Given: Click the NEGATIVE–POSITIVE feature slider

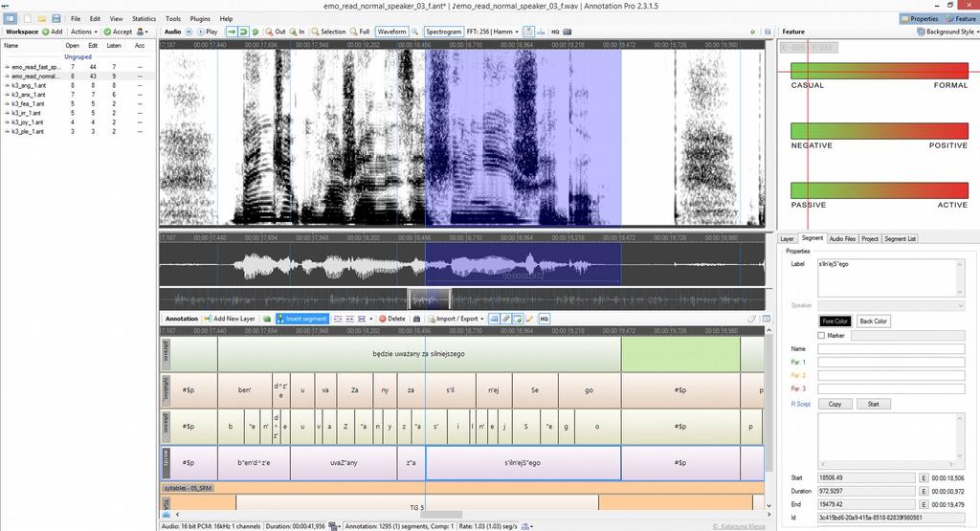Looking at the screenshot, I should (x=879, y=130).
